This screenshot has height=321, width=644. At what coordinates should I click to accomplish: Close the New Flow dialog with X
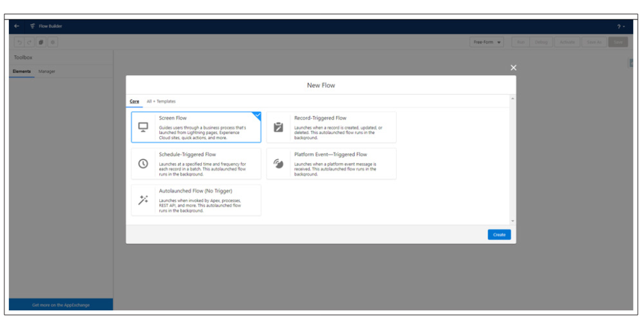[x=514, y=68]
